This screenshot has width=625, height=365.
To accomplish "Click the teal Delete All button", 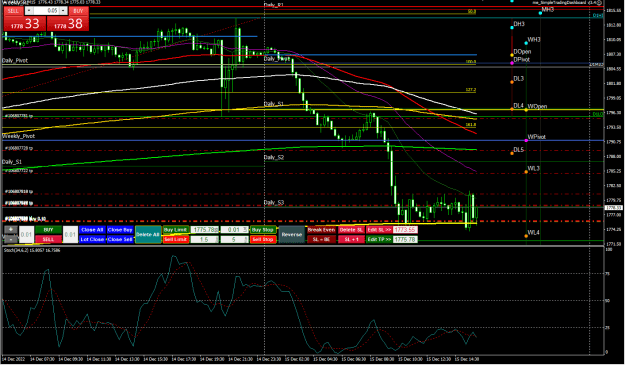I will point(148,235).
